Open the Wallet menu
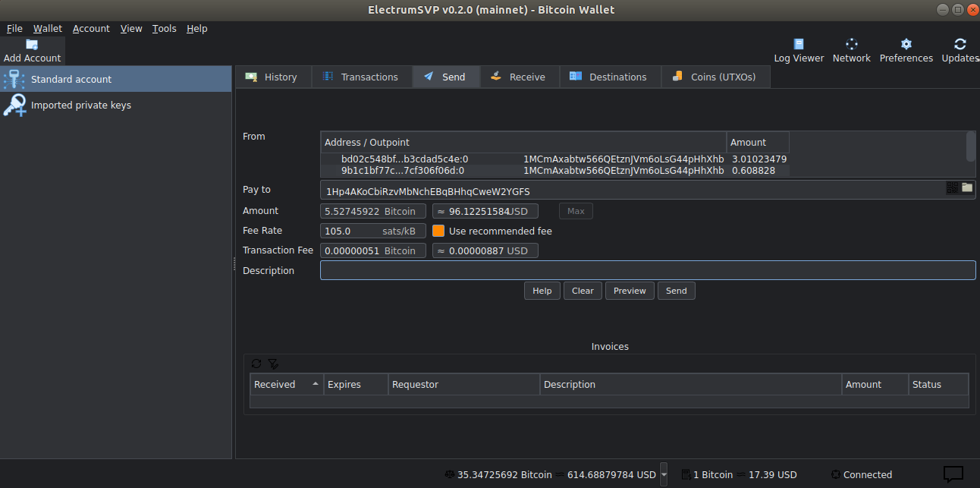This screenshot has width=980, height=488. (48, 28)
